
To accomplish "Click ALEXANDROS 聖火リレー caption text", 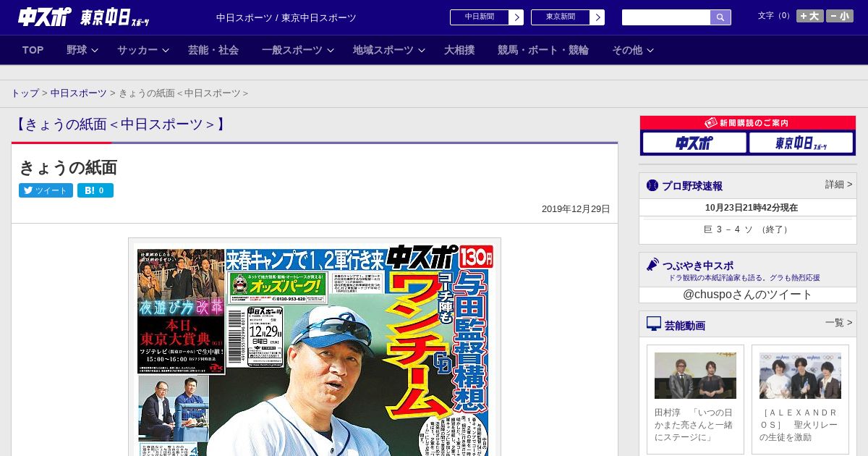I will (x=800, y=425).
